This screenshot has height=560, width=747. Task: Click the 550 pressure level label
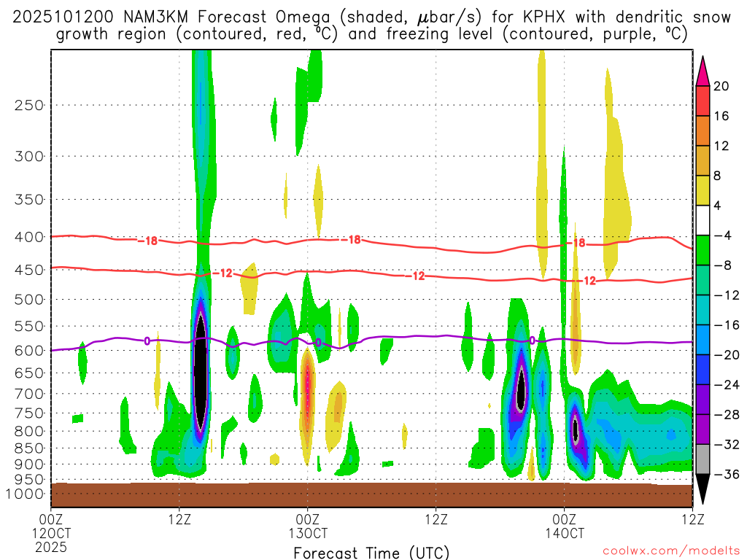(29, 326)
